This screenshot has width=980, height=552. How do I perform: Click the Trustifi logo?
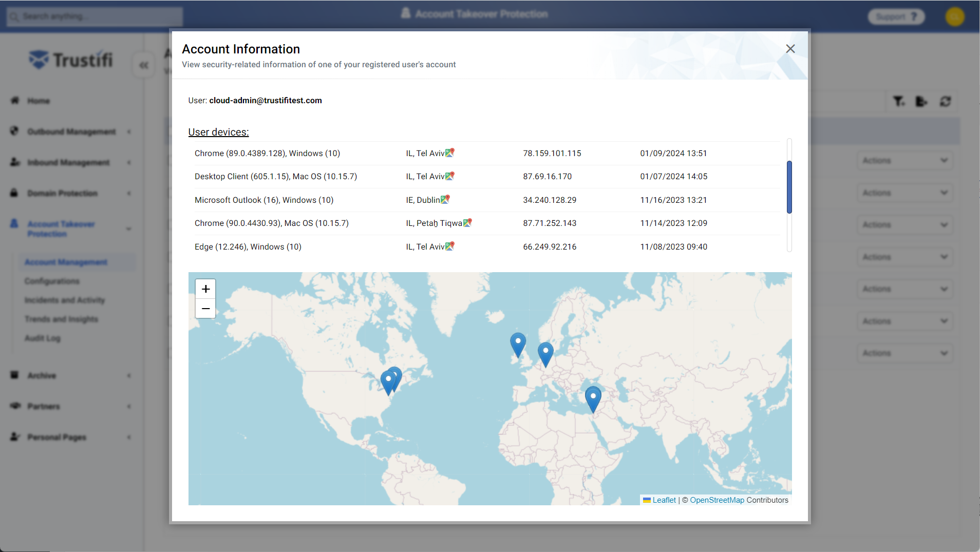coord(71,60)
